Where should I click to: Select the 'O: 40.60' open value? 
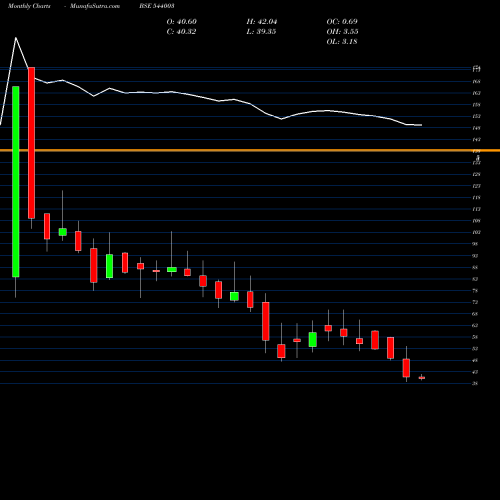tap(182, 22)
